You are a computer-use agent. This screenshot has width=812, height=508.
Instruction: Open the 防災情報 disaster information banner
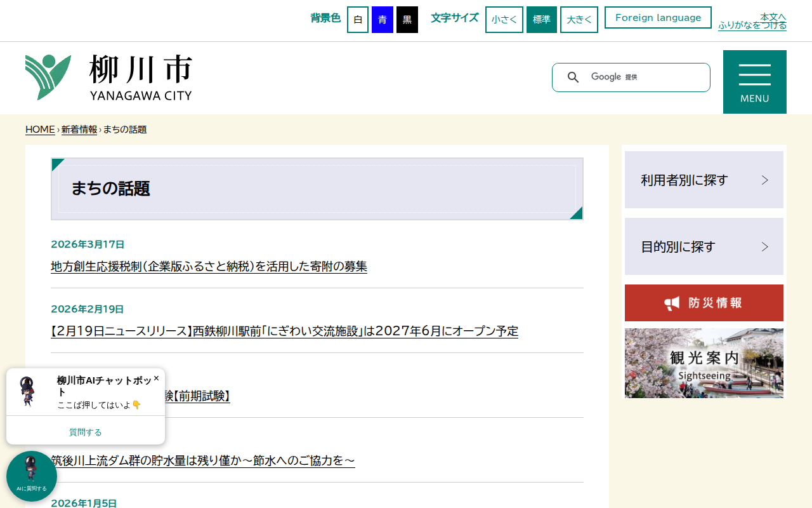704,303
